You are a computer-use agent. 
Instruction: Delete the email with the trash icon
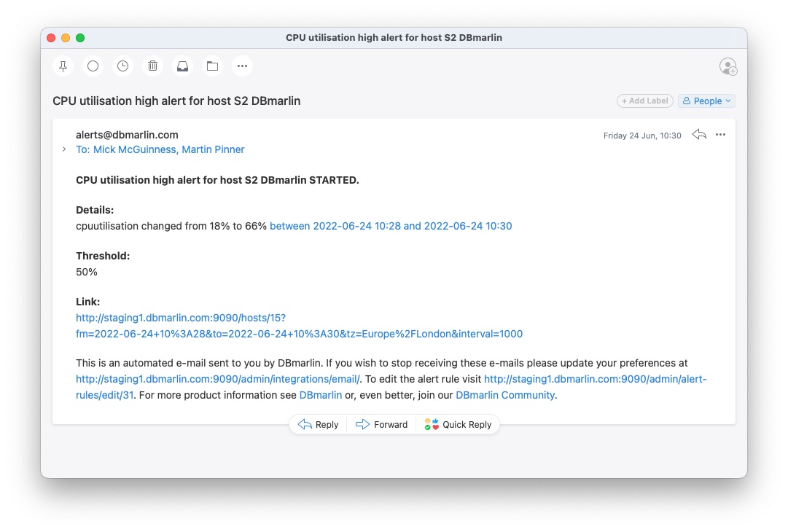153,66
